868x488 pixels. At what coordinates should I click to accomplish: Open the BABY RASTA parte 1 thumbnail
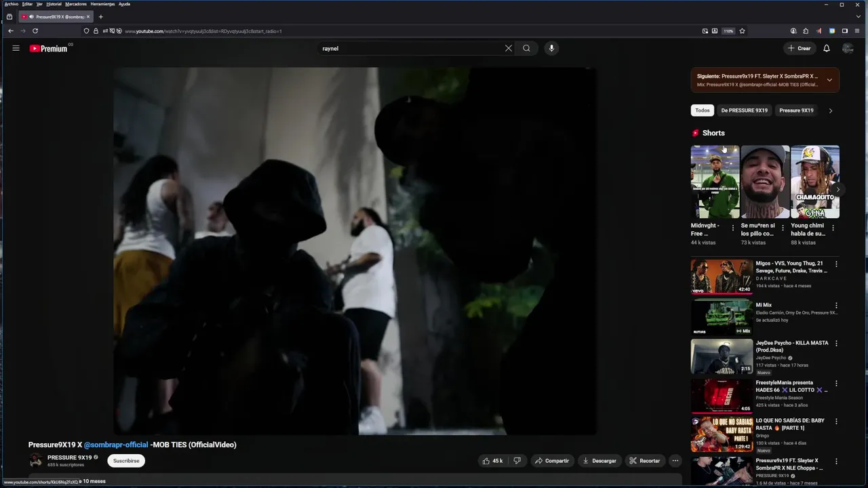[x=722, y=434]
